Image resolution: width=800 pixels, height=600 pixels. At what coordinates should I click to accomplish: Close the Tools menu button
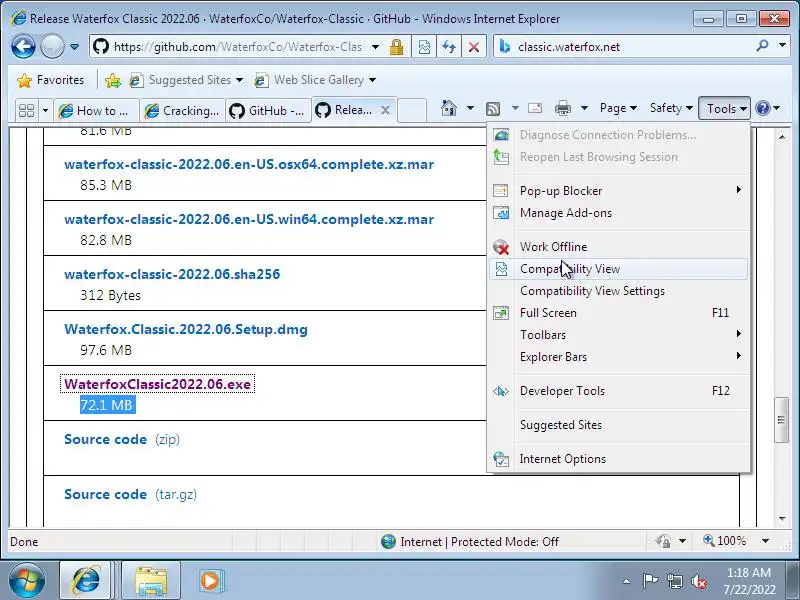724,108
